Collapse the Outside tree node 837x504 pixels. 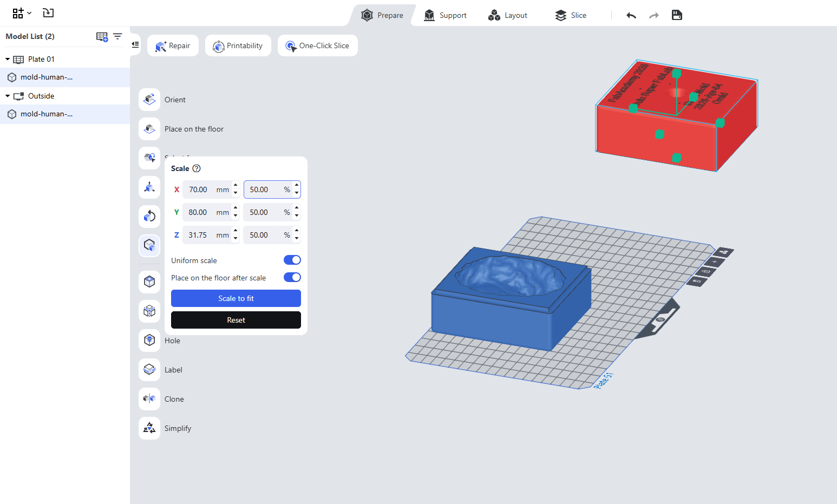pos(8,96)
